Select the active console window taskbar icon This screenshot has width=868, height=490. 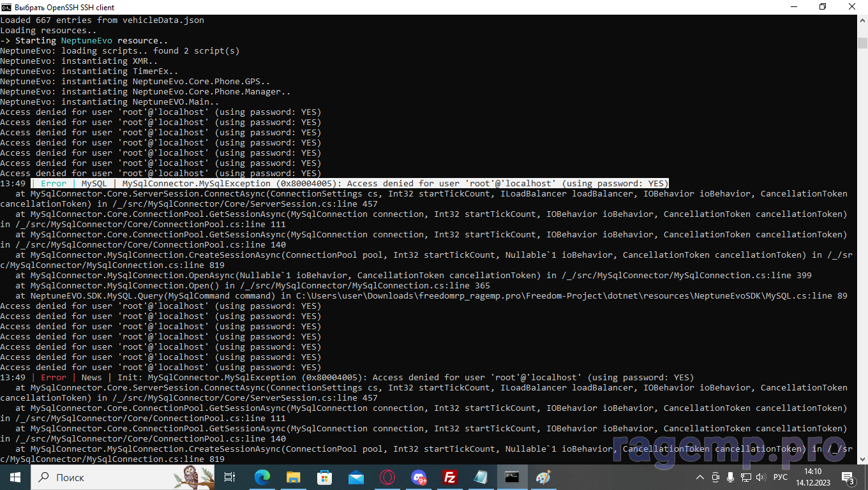[512, 477]
